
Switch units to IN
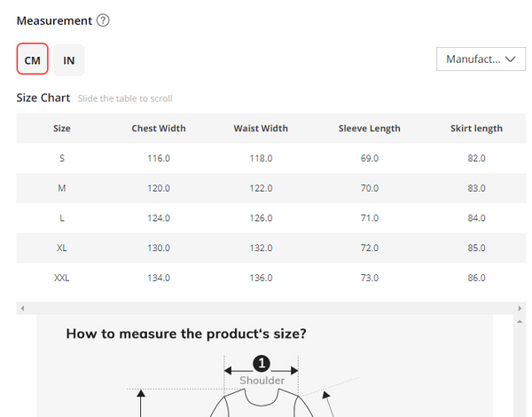69,60
